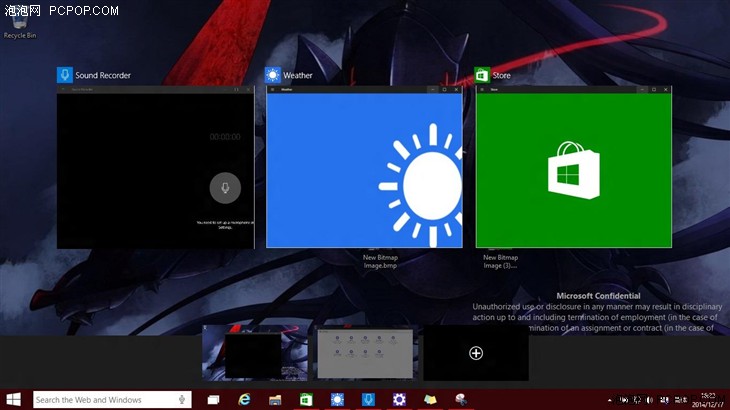Screen dimensions: 730x410
Task: Click the Weather icon in the taskbar
Action: point(337,400)
